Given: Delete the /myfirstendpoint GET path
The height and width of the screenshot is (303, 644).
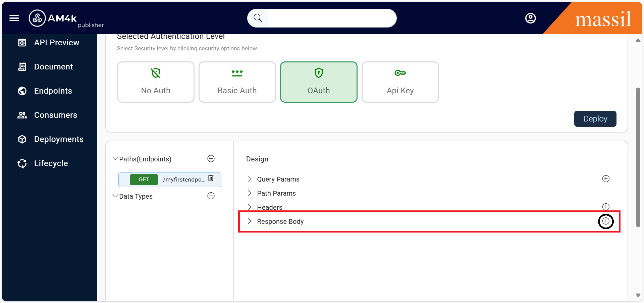Looking at the screenshot, I should coord(211,179).
